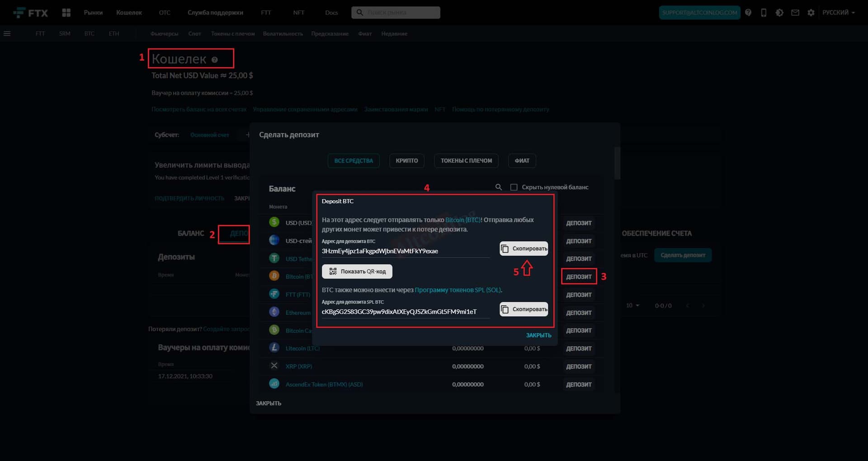
Task: Close the Сделать депозит panel
Action: [x=269, y=403]
